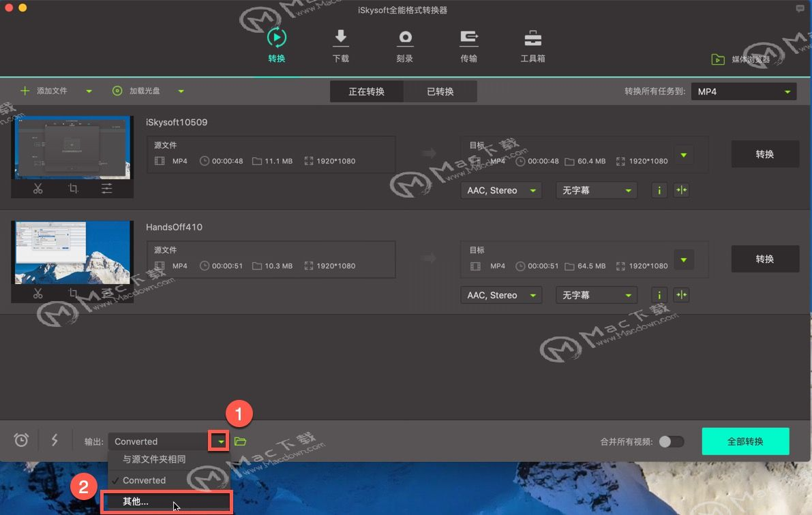Click the HandsOff410 file name
Image resolution: width=812 pixels, height=515 pixels.
tap(174, 227)
